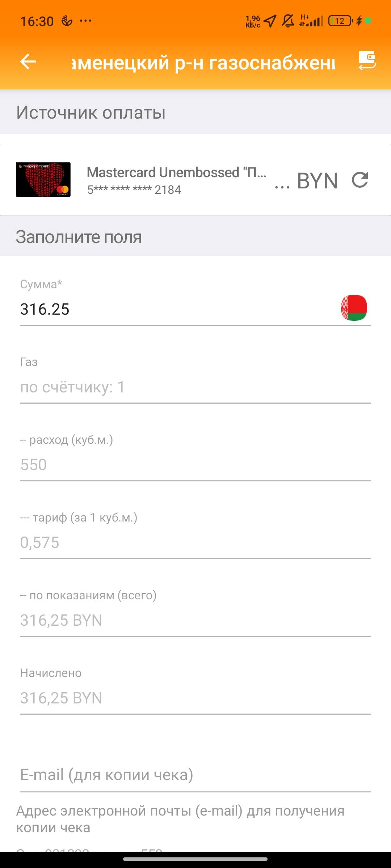Tap the E-mail receipt copy field
This screenshot has width=391, height=868.
coord(195,775)
